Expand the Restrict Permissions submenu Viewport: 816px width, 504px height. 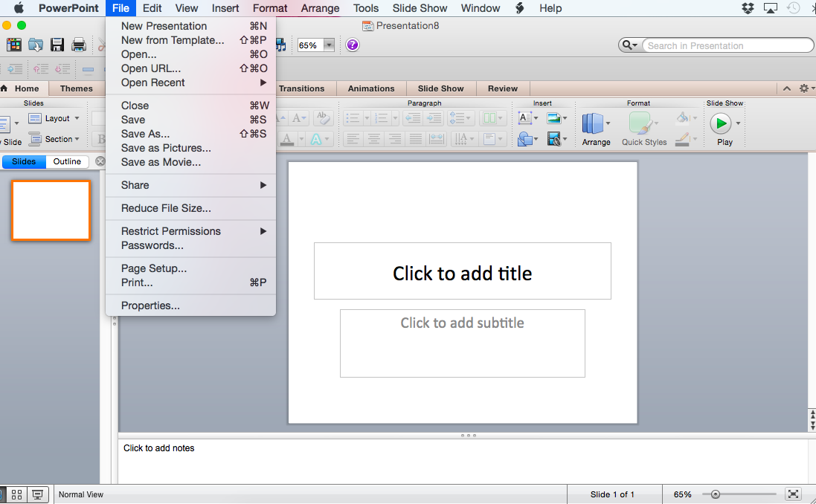[190, 231]
